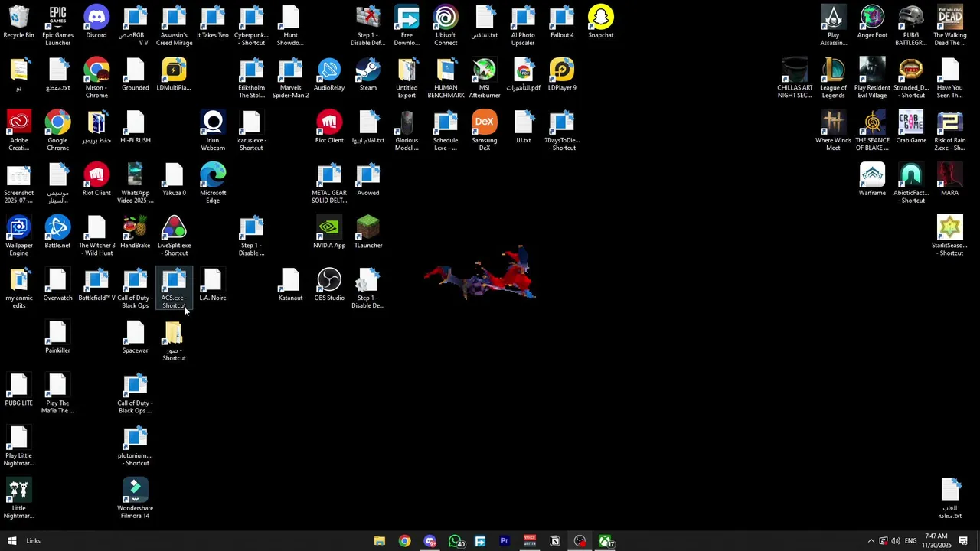The height and width of the screenshot is (551, 980).
Task: Select the PUBG Battlegrounds shortcut
Action: tap(911, 26)
